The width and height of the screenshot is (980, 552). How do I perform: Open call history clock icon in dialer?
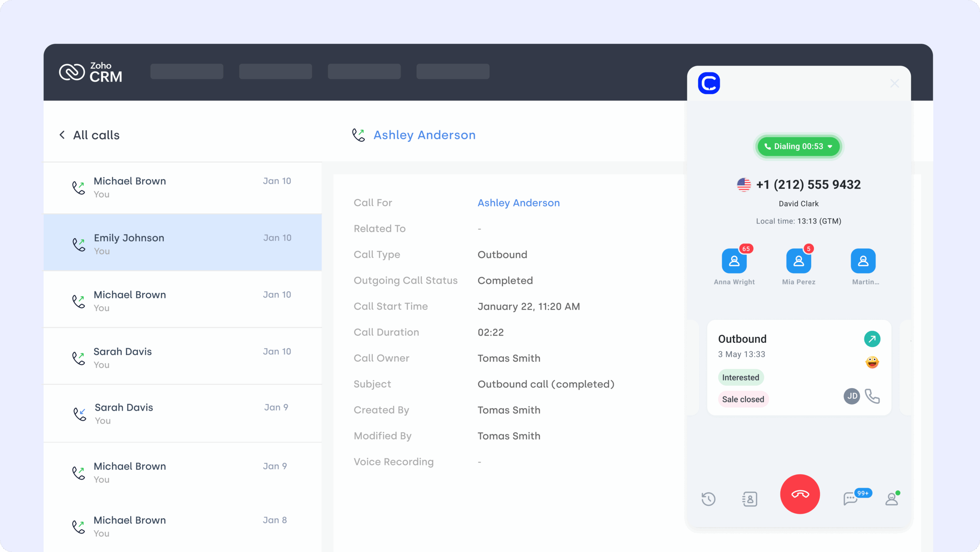click(708, 499)
